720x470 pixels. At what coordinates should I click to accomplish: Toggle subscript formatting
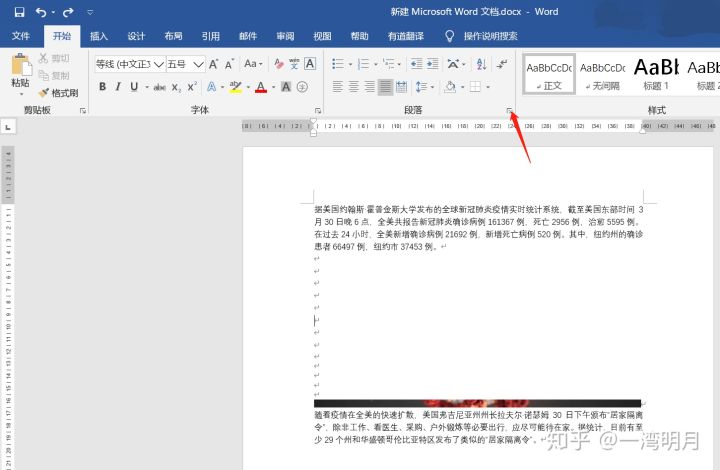pos(176,87)
